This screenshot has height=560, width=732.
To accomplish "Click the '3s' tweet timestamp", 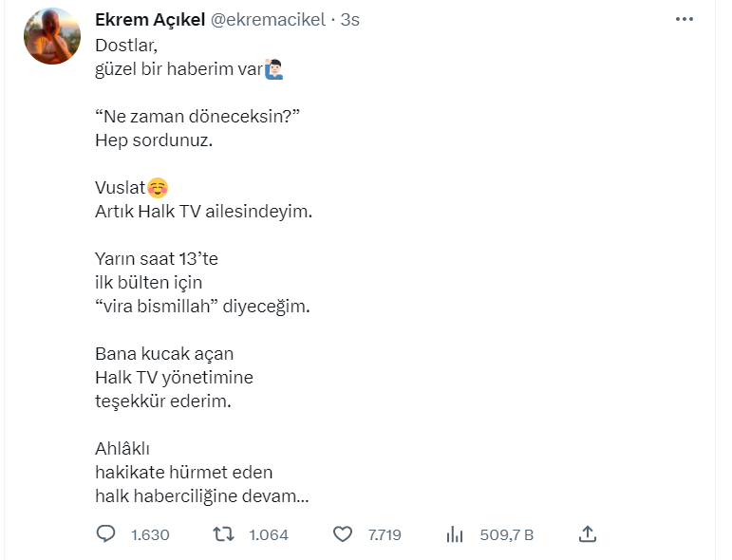I will click(x=349, y=20).
